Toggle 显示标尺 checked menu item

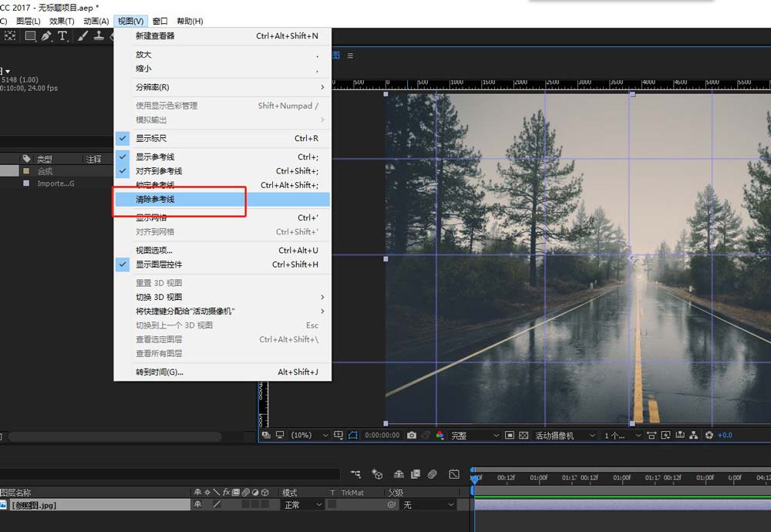tap(223, 138)
